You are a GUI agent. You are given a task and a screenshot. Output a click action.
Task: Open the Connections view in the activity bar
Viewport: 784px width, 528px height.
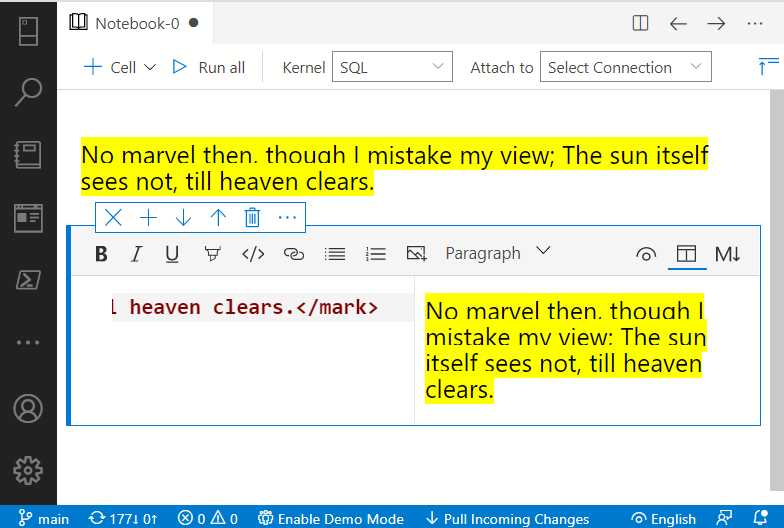[x=28, y=31]
